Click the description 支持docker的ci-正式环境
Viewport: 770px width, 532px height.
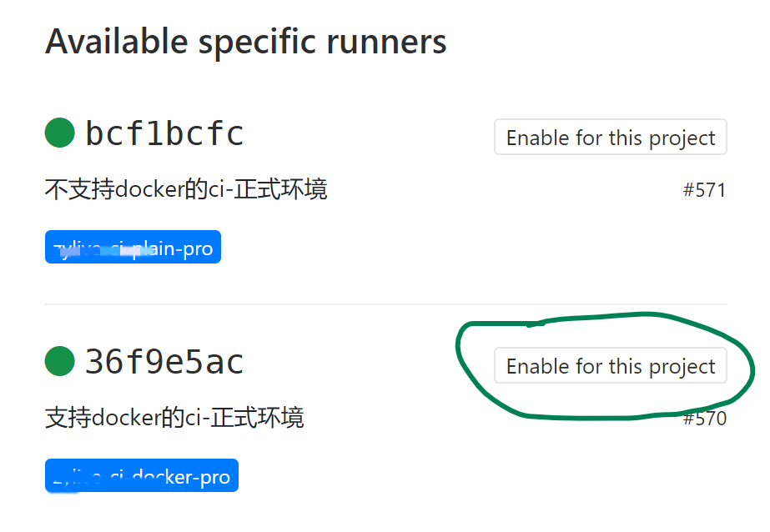point(175,417)
